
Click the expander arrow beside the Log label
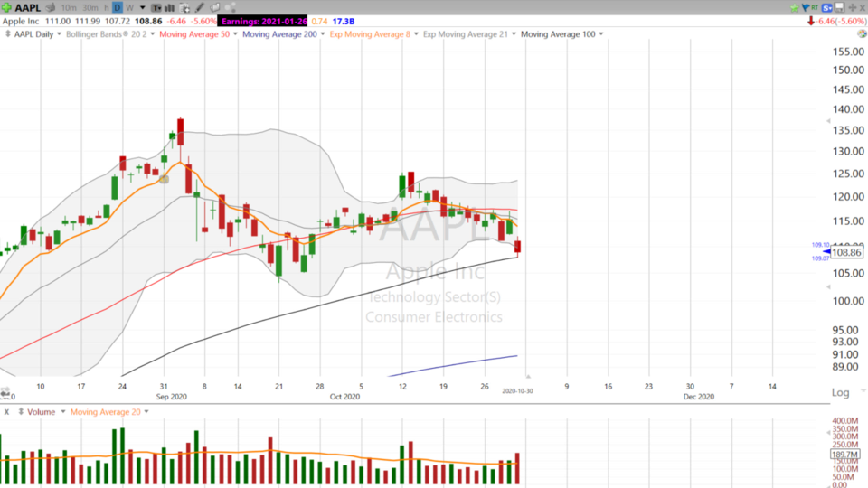[x=863, y=391]
